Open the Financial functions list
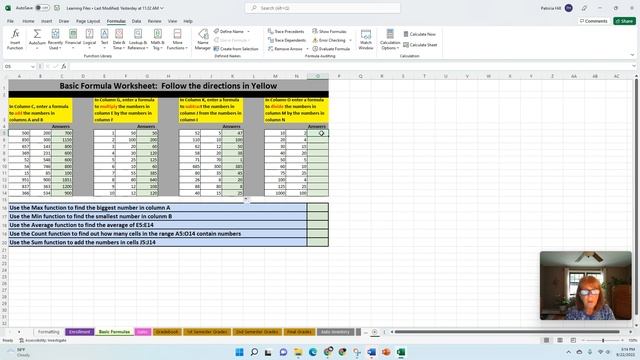 tap(73, 39)
